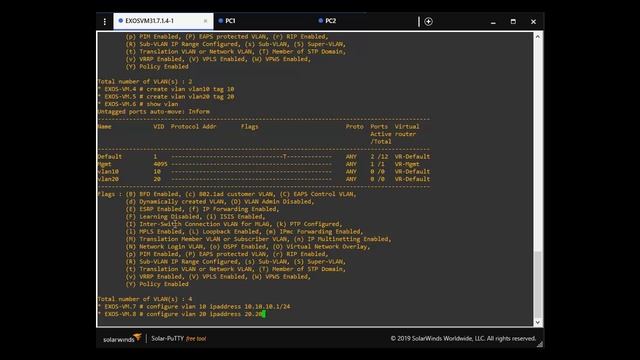
Task: Click the scrollbar down arrow
Action: 538,322
